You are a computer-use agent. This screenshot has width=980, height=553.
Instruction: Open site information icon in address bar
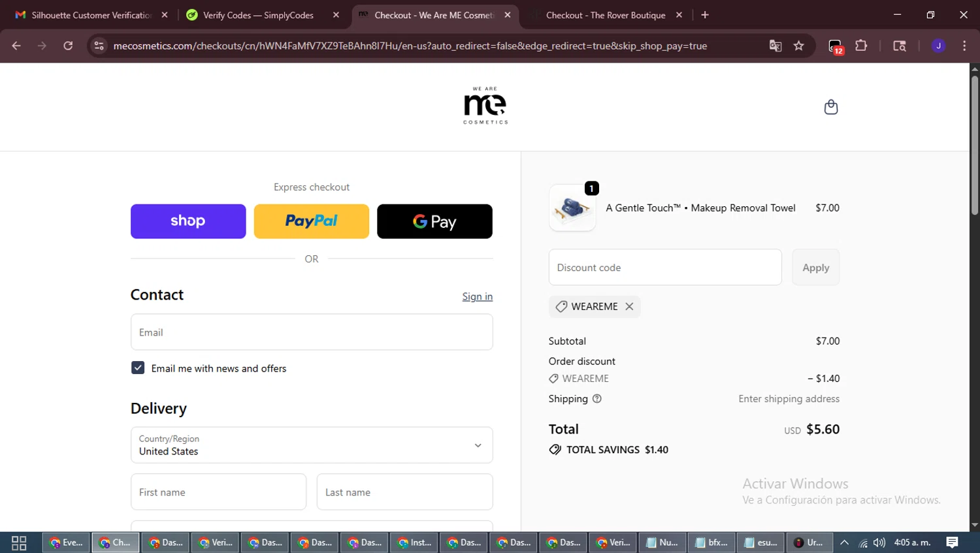click(x=99, y=46)
